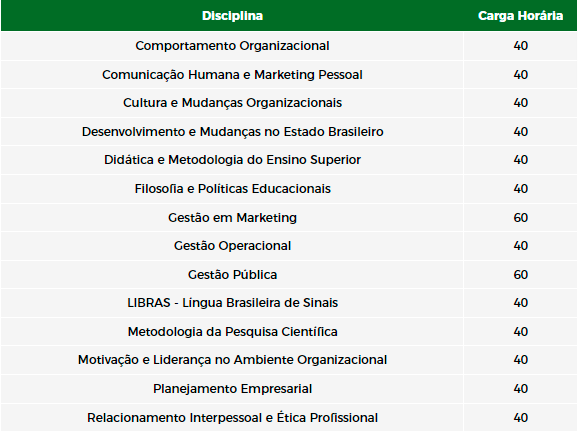Click the Gestão Pública discipline

coord(232,275)
